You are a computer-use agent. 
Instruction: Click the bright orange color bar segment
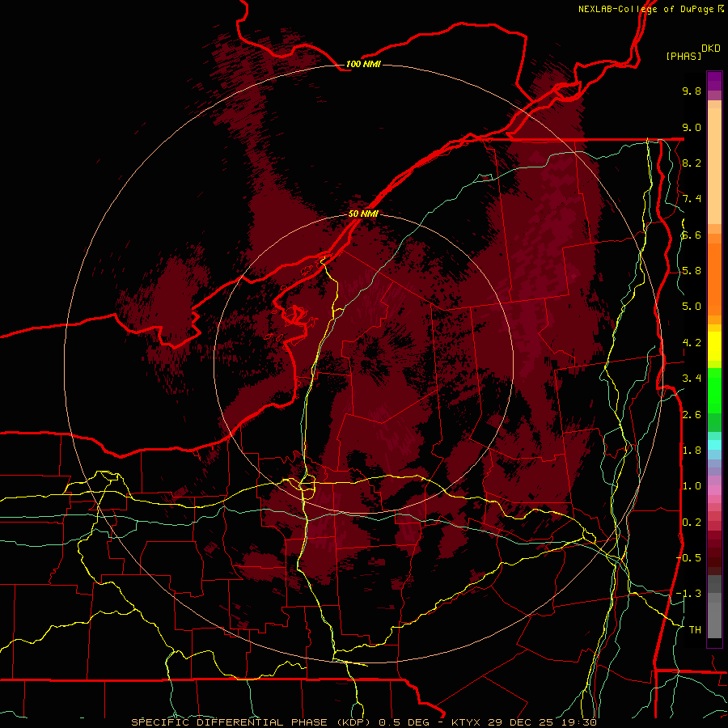714,278
